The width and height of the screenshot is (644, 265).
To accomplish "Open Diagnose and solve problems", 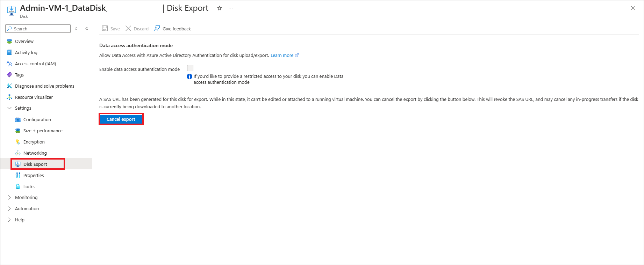I will [44, 86].
